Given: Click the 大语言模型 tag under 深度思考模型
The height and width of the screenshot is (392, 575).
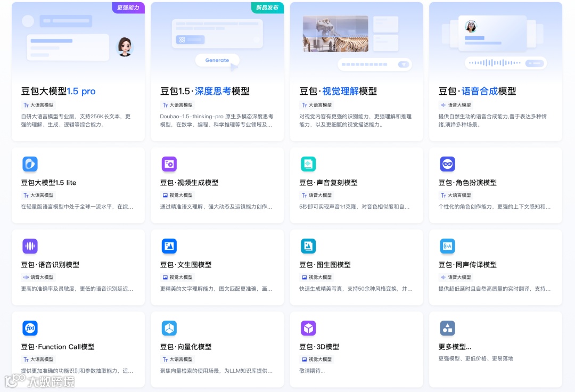Looking at the screenshot, I should coord(177,105).
